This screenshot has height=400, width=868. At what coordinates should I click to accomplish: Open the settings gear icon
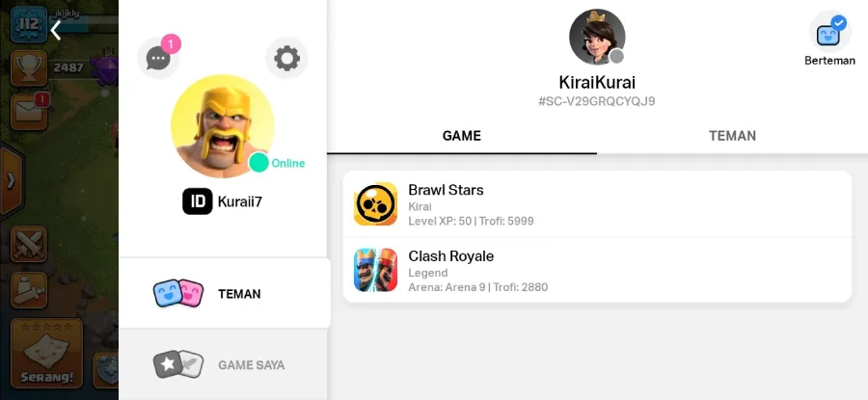(x=286, y=58)
